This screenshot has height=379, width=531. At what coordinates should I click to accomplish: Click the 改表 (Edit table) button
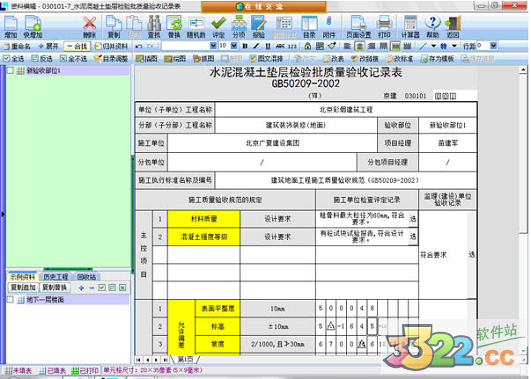click(333, 59)
